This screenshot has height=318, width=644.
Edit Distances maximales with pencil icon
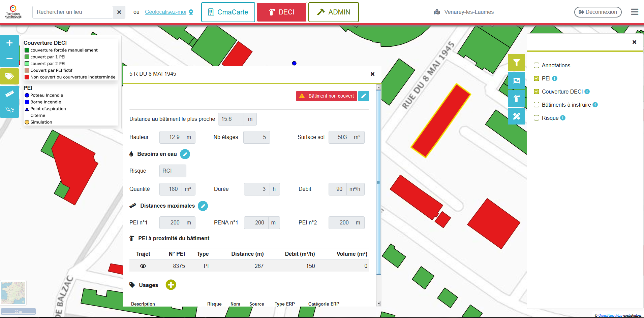coord(203,206)
